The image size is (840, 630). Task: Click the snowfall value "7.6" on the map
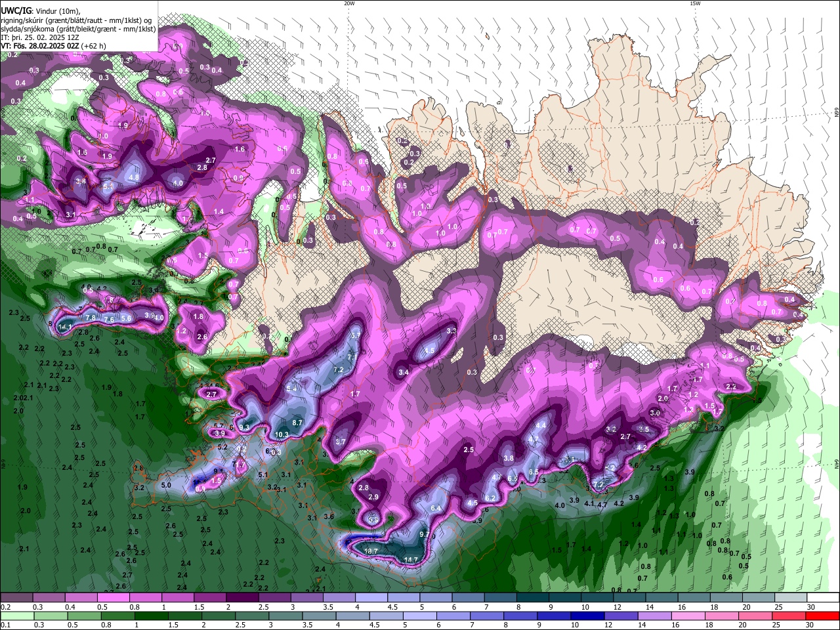109,320
